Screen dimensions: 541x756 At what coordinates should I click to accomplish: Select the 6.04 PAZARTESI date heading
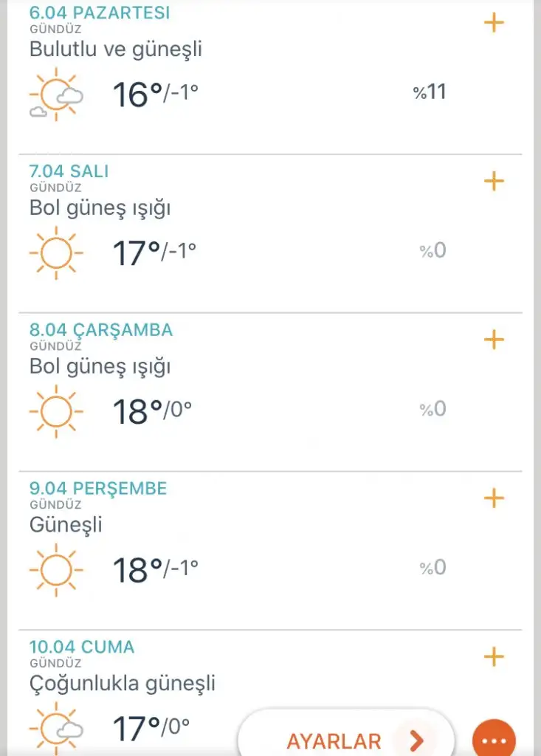click(100, 13)
